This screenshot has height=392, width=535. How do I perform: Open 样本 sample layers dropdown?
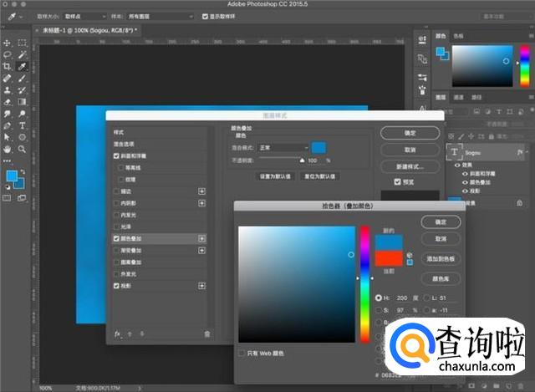pyautogui.click(x=160, y=17)
